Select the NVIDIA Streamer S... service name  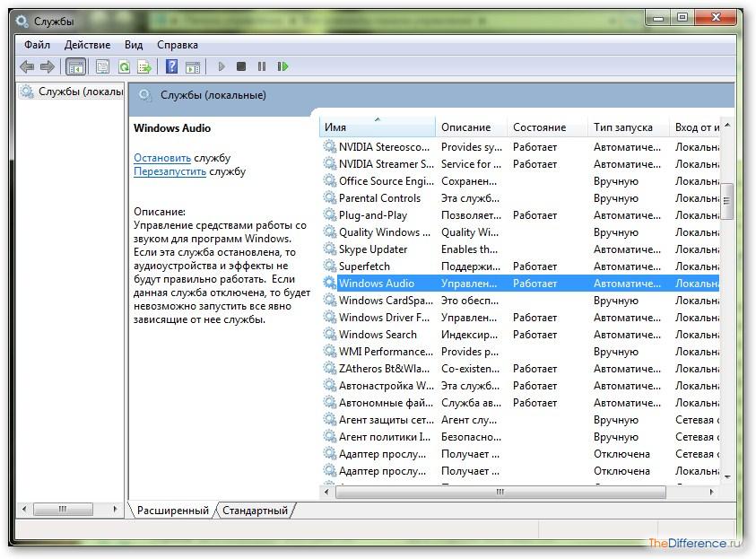387,164
